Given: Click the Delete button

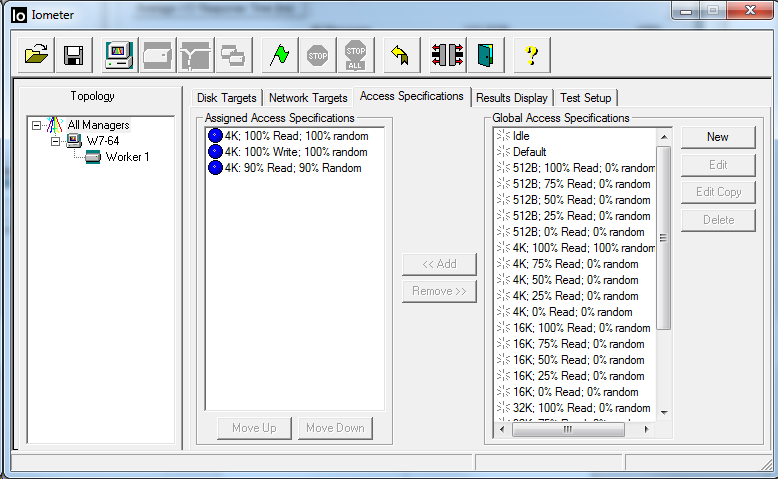Looking at the screenshot, I should coord(718,220).
